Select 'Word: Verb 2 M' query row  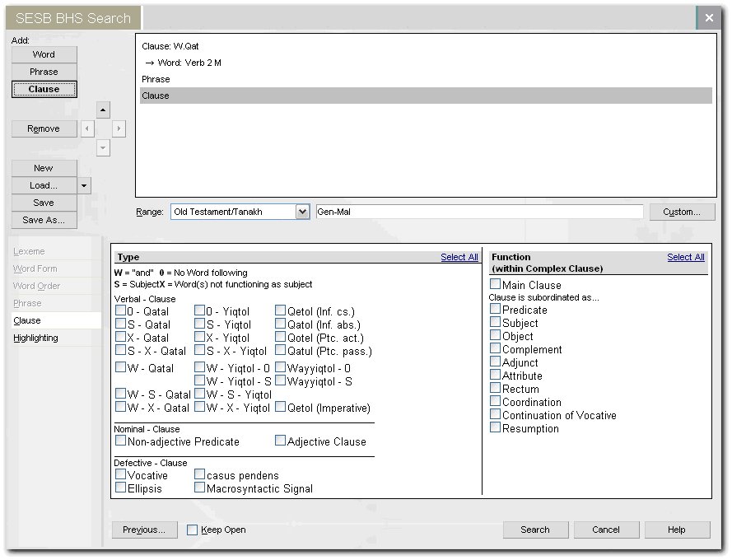point(426,63)
